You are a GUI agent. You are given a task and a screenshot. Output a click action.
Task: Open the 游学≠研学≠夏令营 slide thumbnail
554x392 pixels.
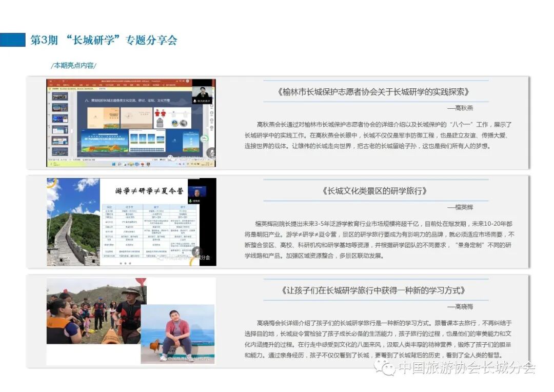pos(131,222)
